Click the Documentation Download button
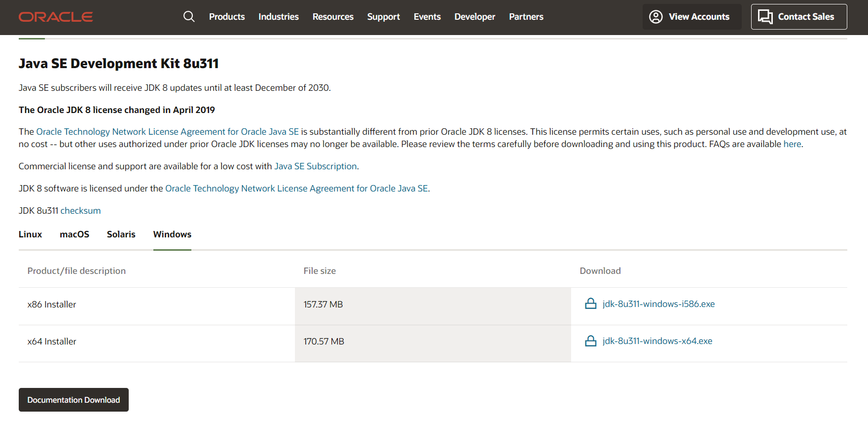The height and width of the screenshot is (421, 868). coord(73,400)
